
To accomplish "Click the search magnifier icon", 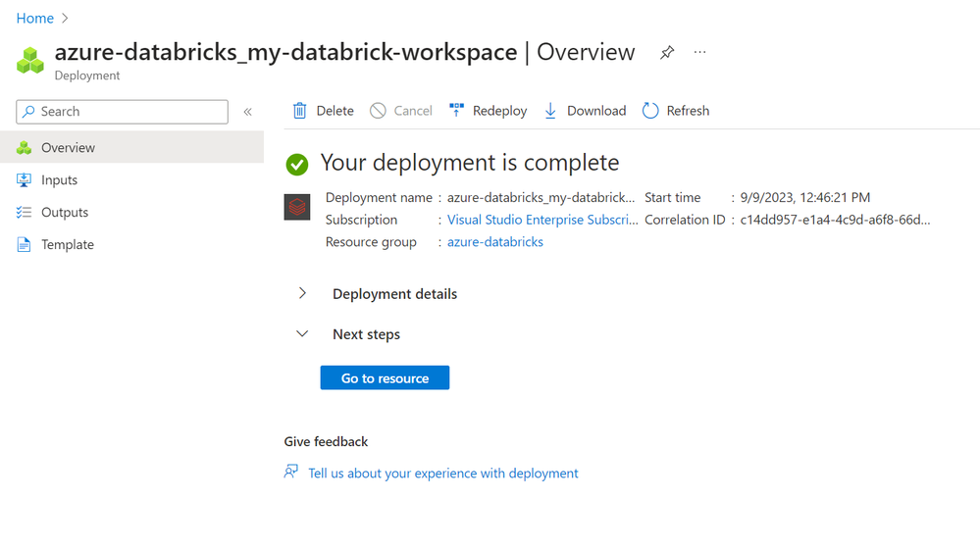I will click(x=28, y=111).
